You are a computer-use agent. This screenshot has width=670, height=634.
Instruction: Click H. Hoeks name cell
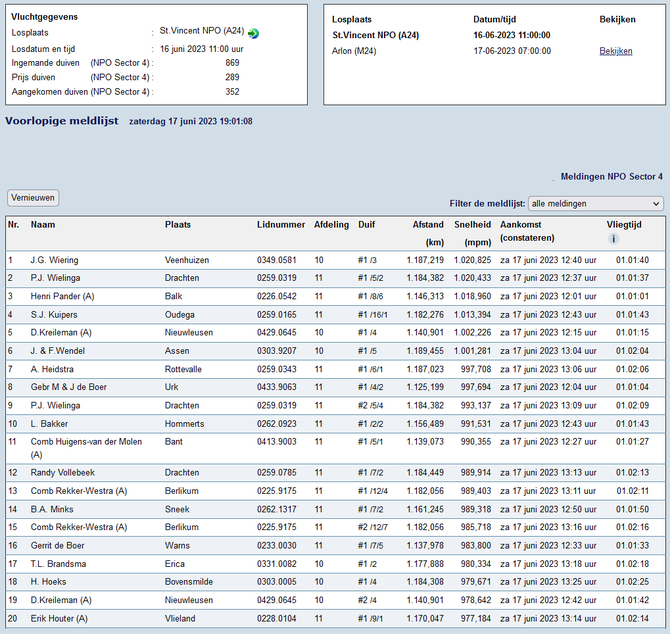[x=48, y=582]
